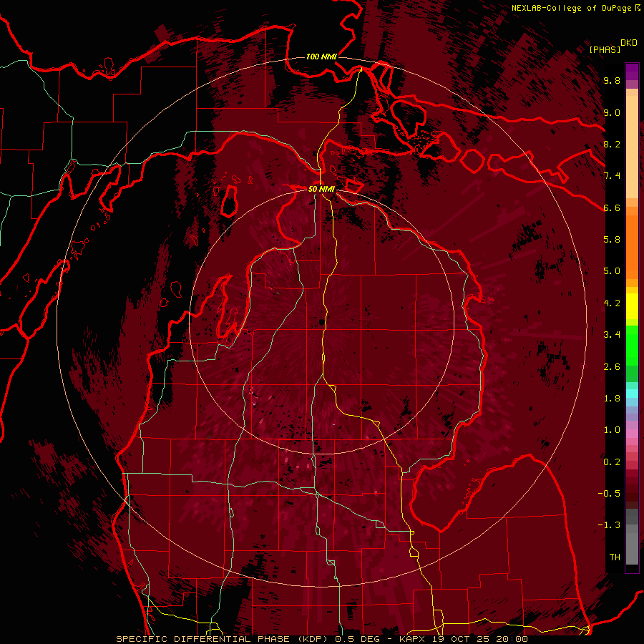The width and height of the screenshot is (644, 644).
Task: Click the -0.5 value on the color scale
Action: (609, 494)
